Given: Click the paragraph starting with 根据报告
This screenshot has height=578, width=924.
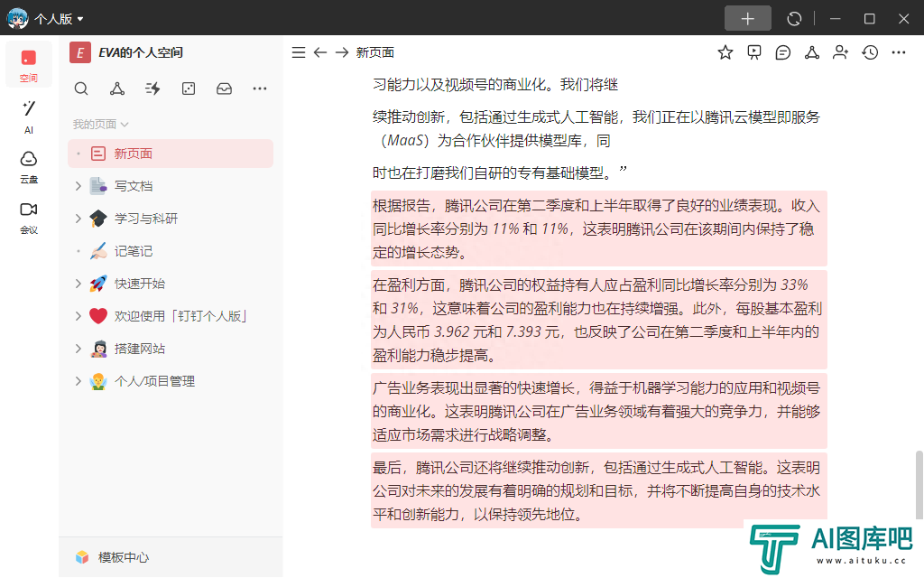Looking at the screenshot, I should pos(599,228).
